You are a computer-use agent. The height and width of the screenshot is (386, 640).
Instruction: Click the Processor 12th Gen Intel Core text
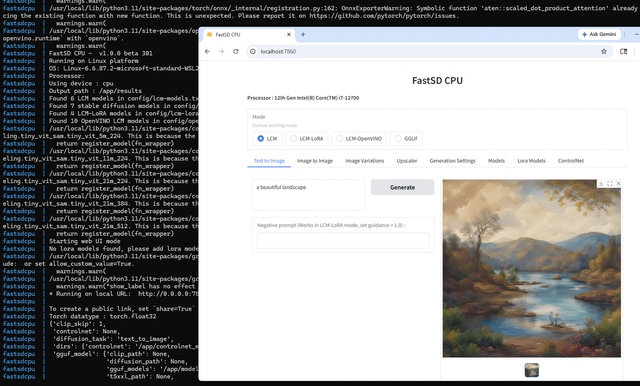(x=303, y=98)
